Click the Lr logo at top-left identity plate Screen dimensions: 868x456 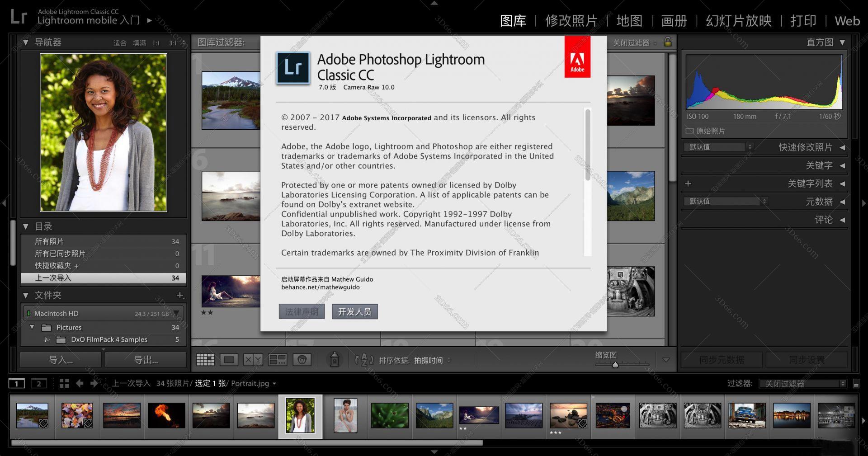click(19, 17)
